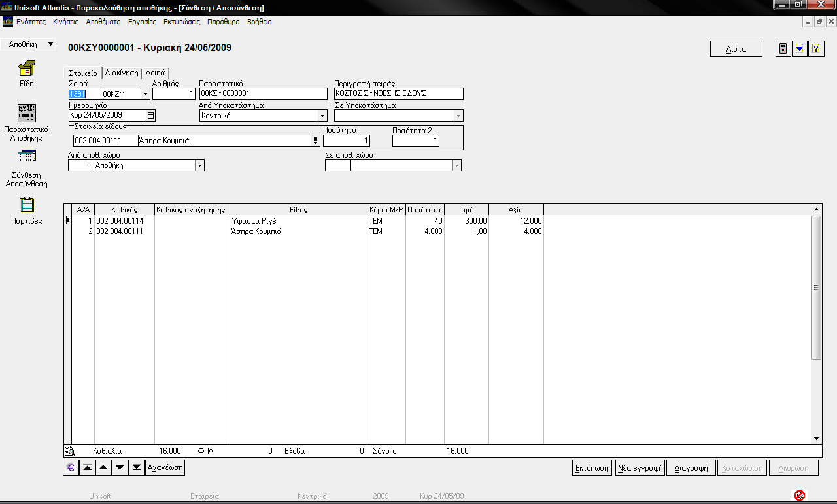
Task: Click the Euro currency button
Action: pyautogui.click(x=71, y=468)
